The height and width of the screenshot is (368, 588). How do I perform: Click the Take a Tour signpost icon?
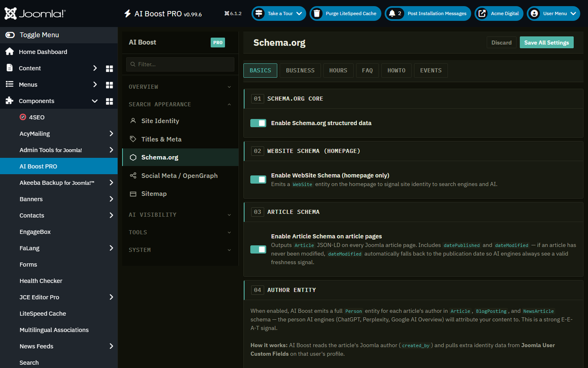259,13
